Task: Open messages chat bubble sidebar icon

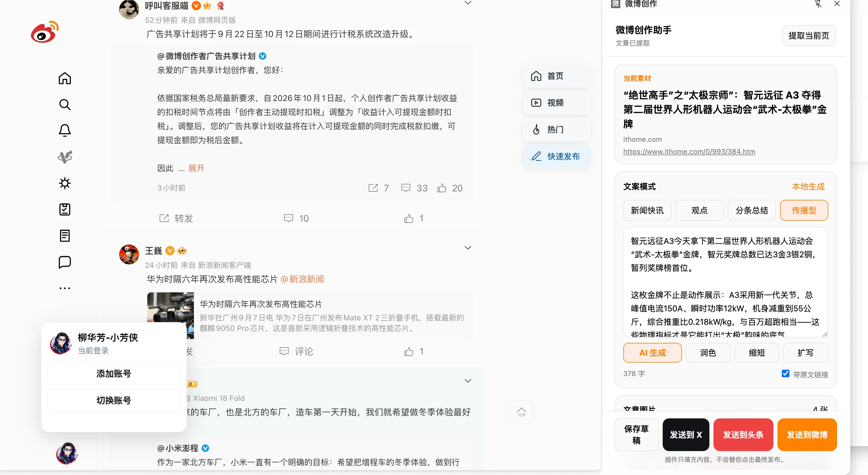Action: click(x=65, y=262)
